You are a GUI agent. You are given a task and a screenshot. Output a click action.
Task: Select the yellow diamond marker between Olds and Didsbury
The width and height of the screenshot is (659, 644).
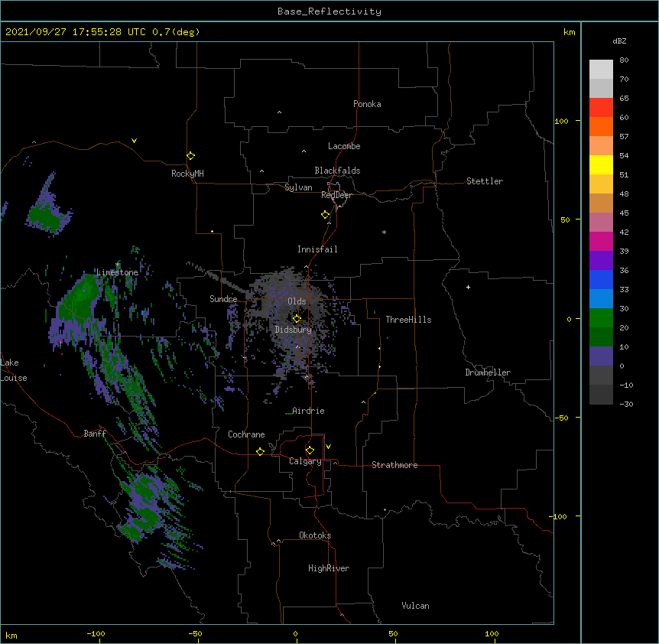click(297, 319)
